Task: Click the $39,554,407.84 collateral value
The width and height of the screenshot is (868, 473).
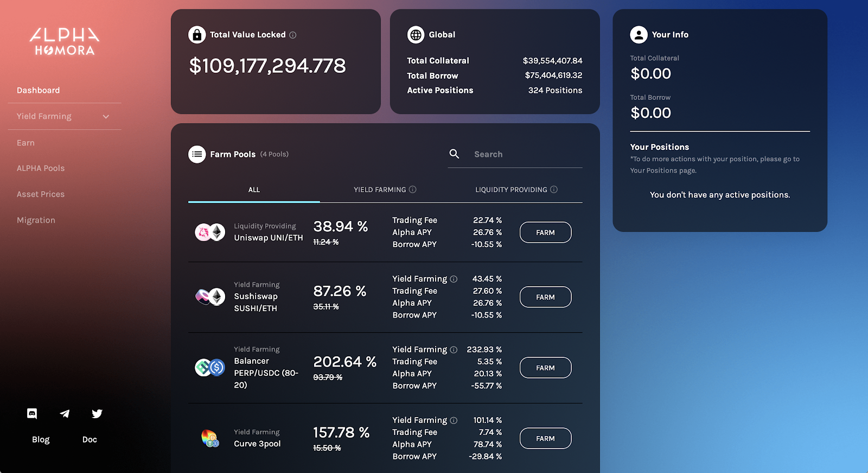Action: click(552, 61)
